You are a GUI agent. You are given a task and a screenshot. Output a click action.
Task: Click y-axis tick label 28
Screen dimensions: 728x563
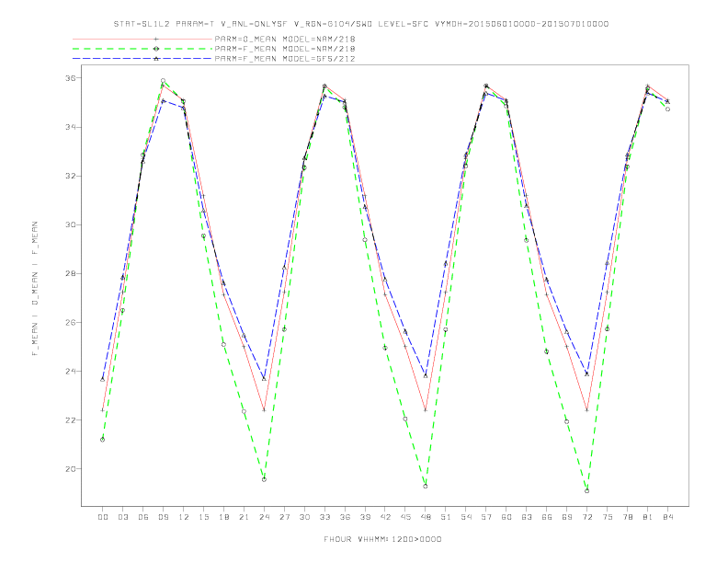(x=71, y=273)
